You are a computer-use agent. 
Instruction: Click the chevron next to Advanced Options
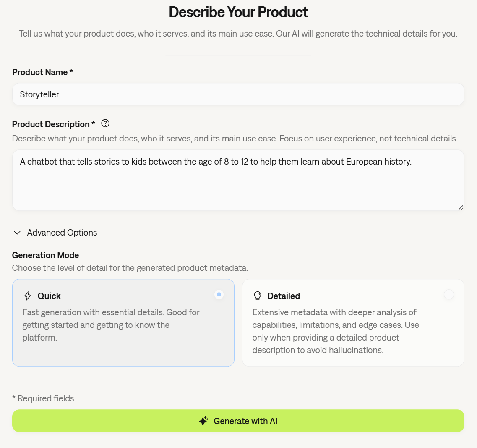click(17, 232)
